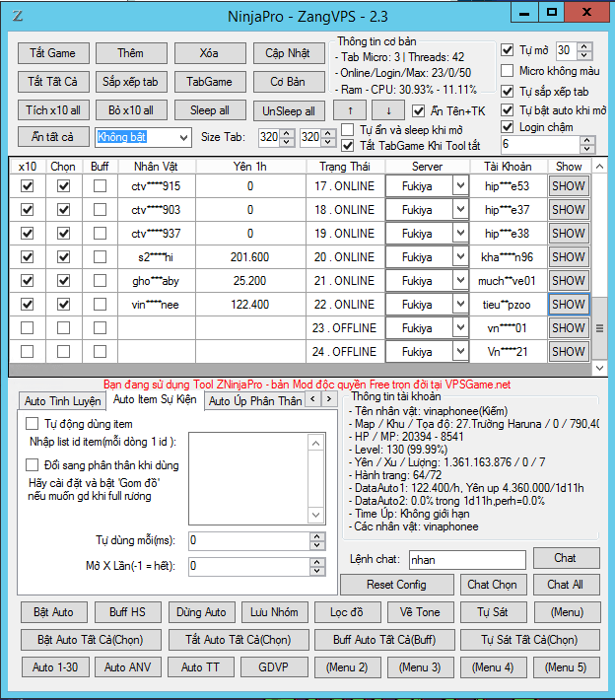Check Tự động dùng item
Screen dimensions: 615x700
[x=33, y=423]
